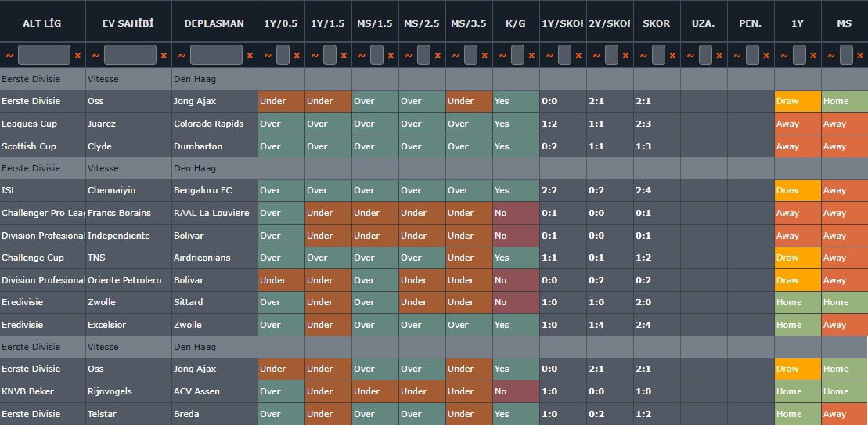The image size is (868, 425).
Task: Select the Rijnvogels home team cell
Action: pyautogui.click(x=128, y=391)
